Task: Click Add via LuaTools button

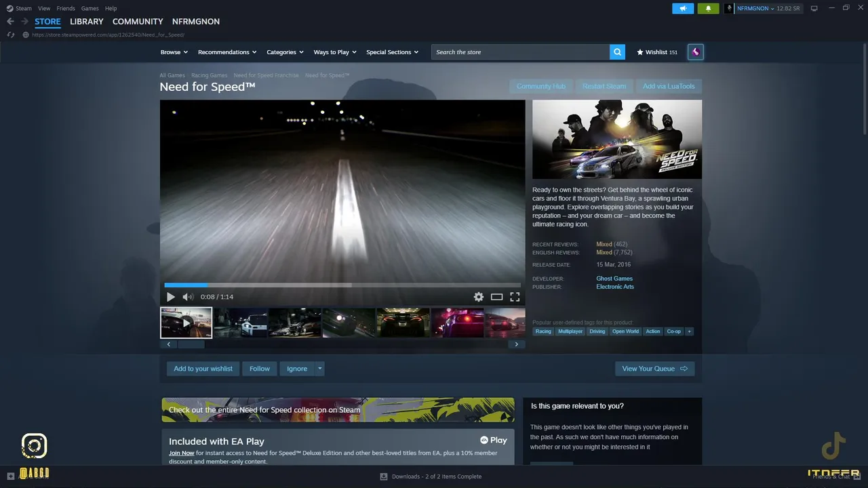Action: pos(669,86)
